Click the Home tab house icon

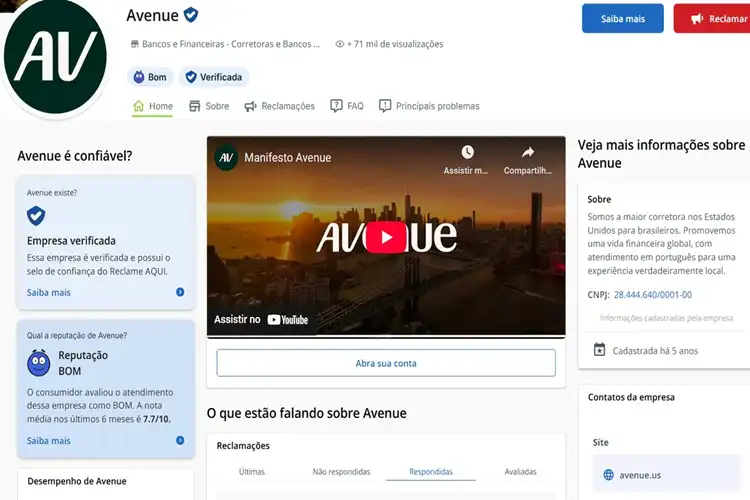click(139, 106)
